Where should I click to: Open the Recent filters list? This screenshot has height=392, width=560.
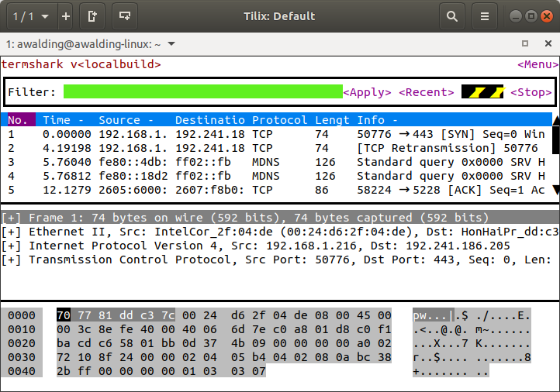click(426, 92)
